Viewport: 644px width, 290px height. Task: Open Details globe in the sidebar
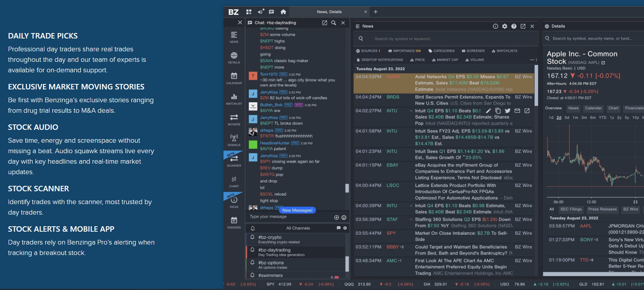tap(234, 58)
